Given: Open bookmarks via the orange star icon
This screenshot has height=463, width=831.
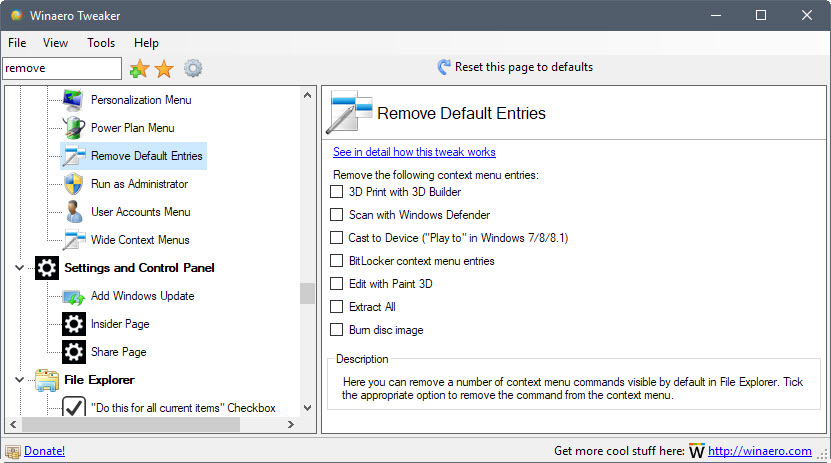Looking at the screenshot, I should tap(164, 68).
